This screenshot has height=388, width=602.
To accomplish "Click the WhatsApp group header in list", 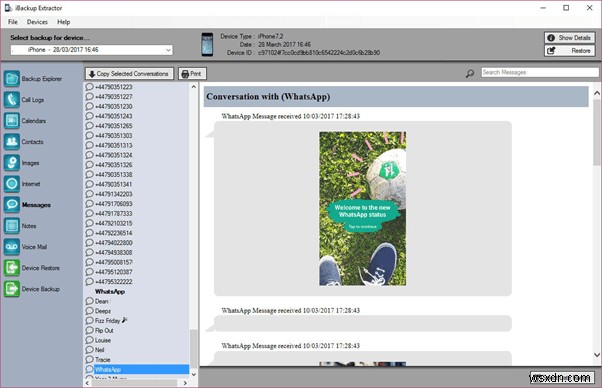I will pyautogui.click(x=110, y=292).
